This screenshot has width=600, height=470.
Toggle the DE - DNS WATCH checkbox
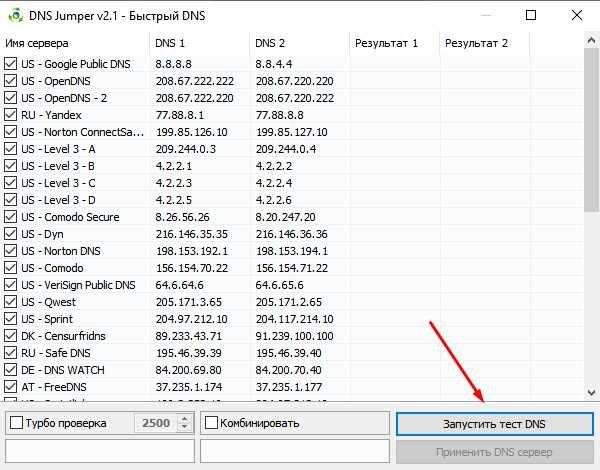tap(10, 370)
